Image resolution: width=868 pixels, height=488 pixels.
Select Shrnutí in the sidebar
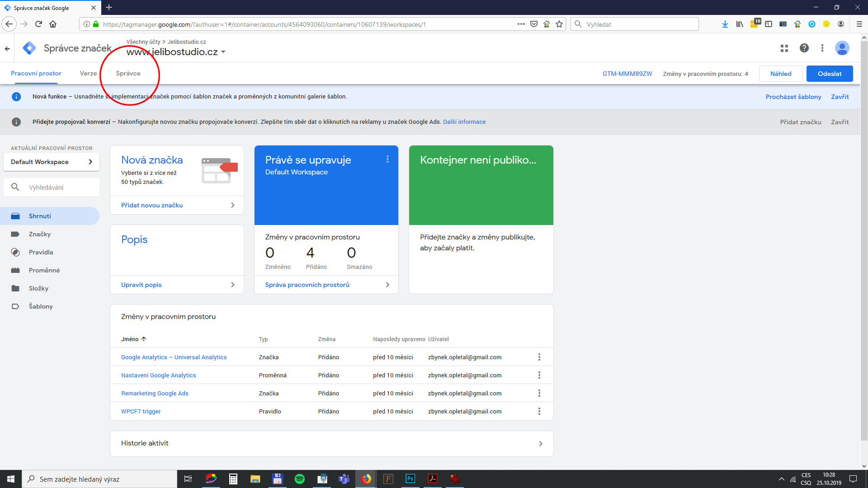(x=50, y=216)
